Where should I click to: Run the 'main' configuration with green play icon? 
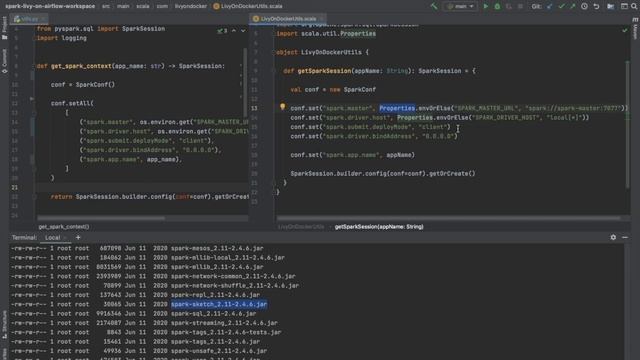pos(486,6)
